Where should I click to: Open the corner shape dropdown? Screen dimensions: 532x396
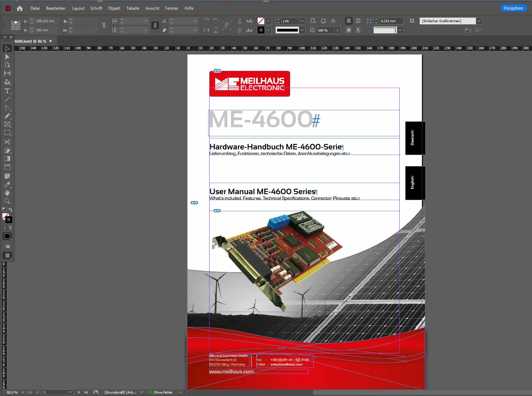point(400,30)
